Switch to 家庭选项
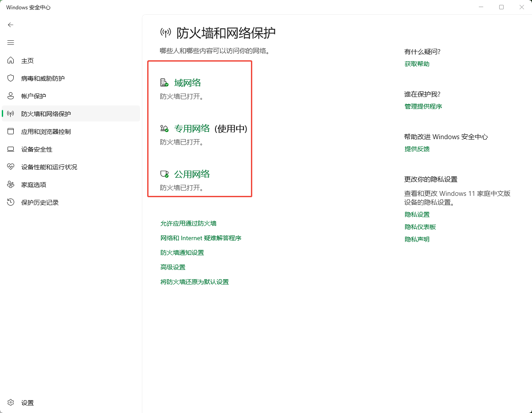This screenshot has height=413, width=532. (x=71, y=184)
